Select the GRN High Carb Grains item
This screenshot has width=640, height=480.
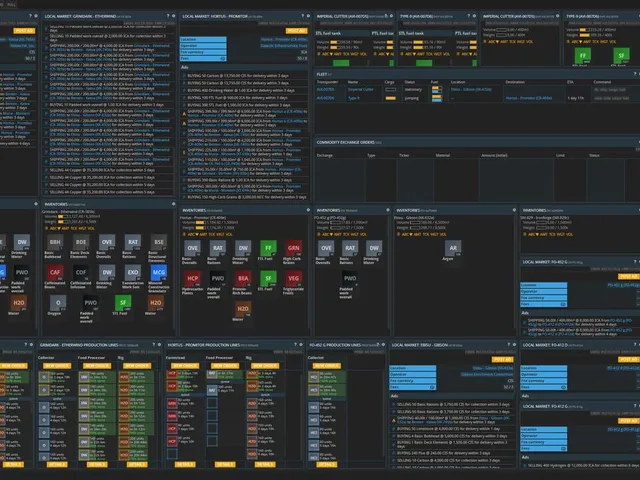click(293, 248)
